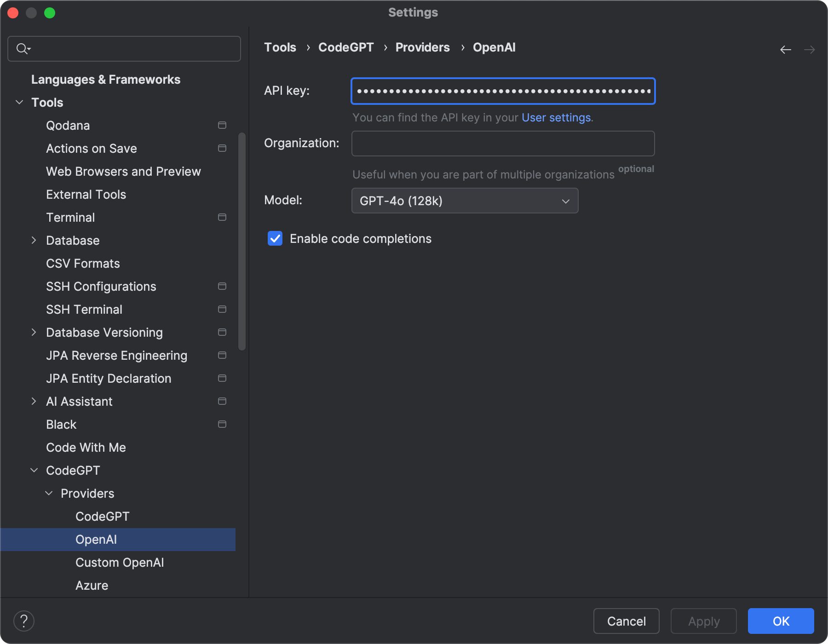Click project-level icon next to Black
The height and width of the screenshot is (644, 828).
coord(222,424)
